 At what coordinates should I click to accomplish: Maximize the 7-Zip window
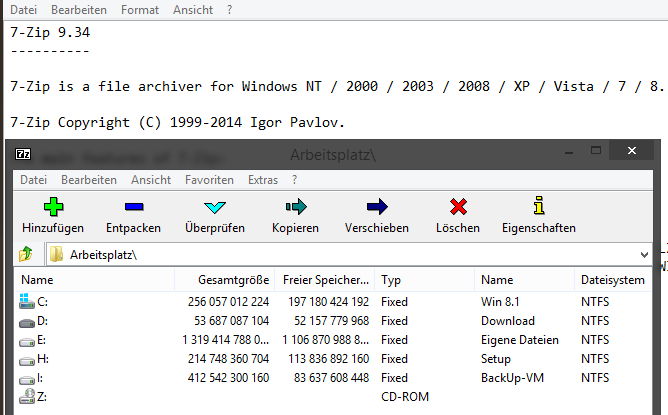point(596,150)
